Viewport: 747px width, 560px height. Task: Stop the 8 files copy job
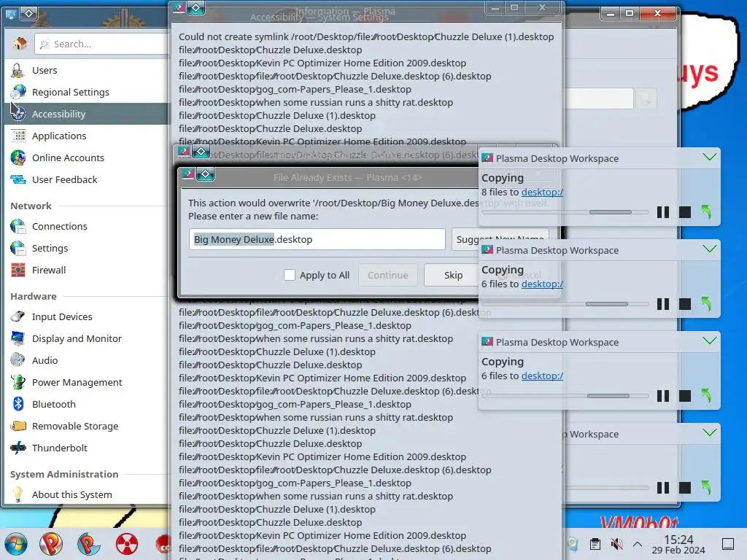[684, 212]
